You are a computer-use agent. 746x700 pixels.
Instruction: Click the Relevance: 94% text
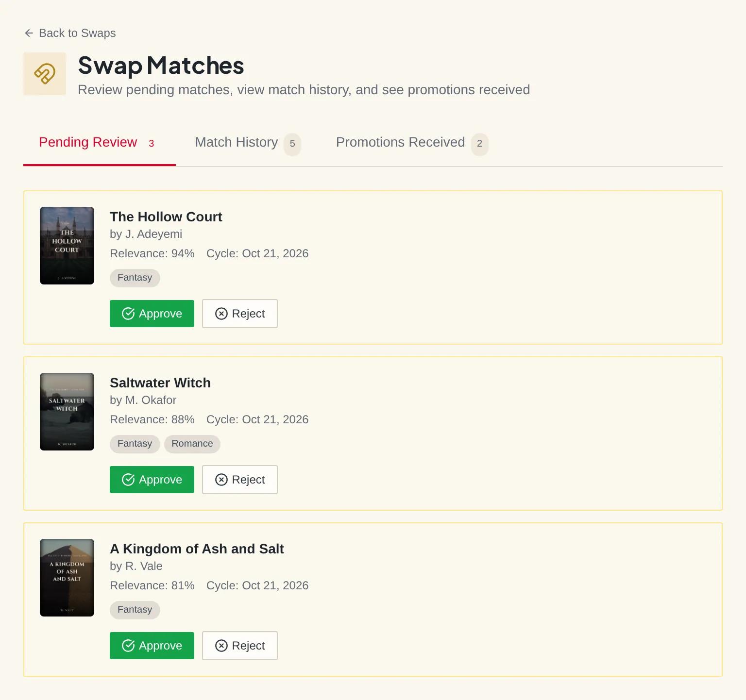tap(152, 253)
